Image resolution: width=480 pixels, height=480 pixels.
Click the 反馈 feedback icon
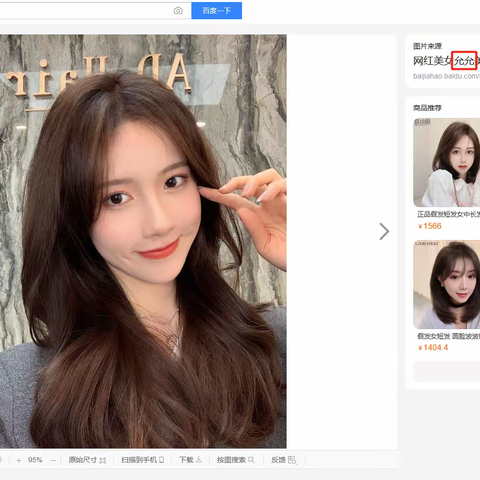[x=292, y=460]
